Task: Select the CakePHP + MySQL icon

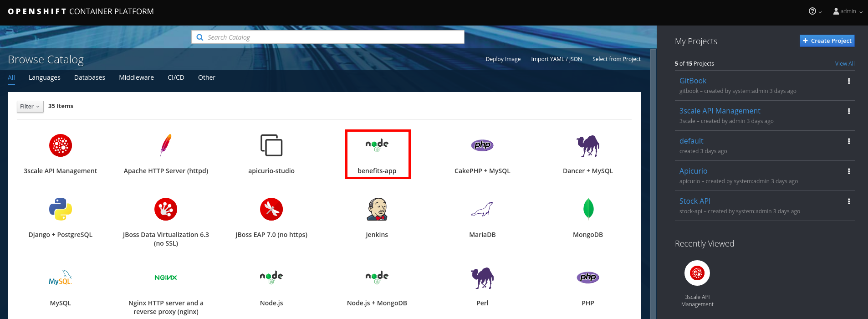Action: (x=482, y=145)
